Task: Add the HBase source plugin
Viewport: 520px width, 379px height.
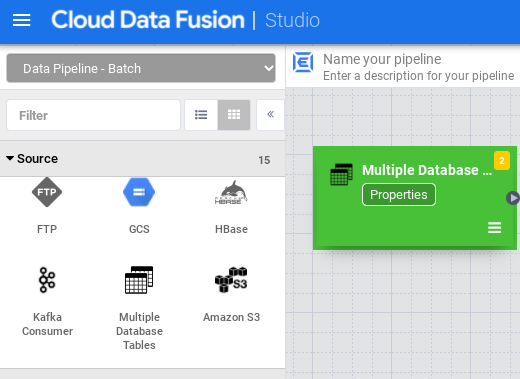Action: (x=231, y=206)
